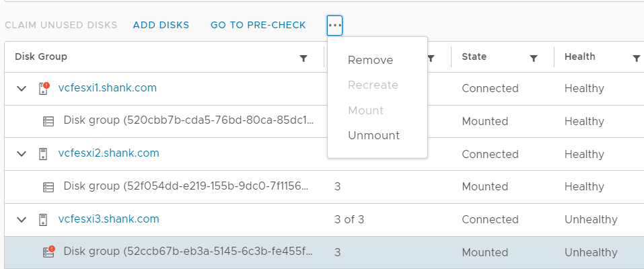Click the 520cbb7b disk group icon
Screen dimensions: 644x269
[x=48, y=121]
